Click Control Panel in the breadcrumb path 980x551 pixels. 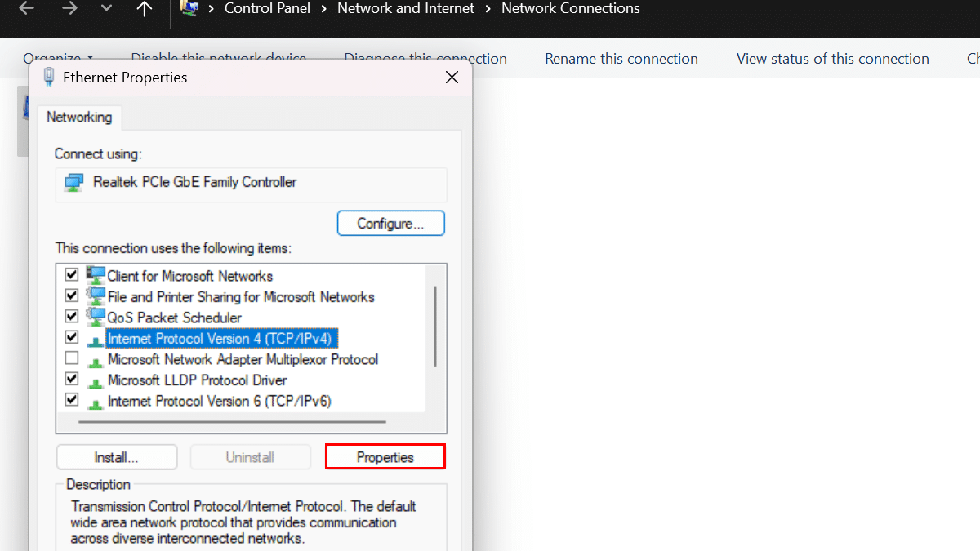coord(267,9)
